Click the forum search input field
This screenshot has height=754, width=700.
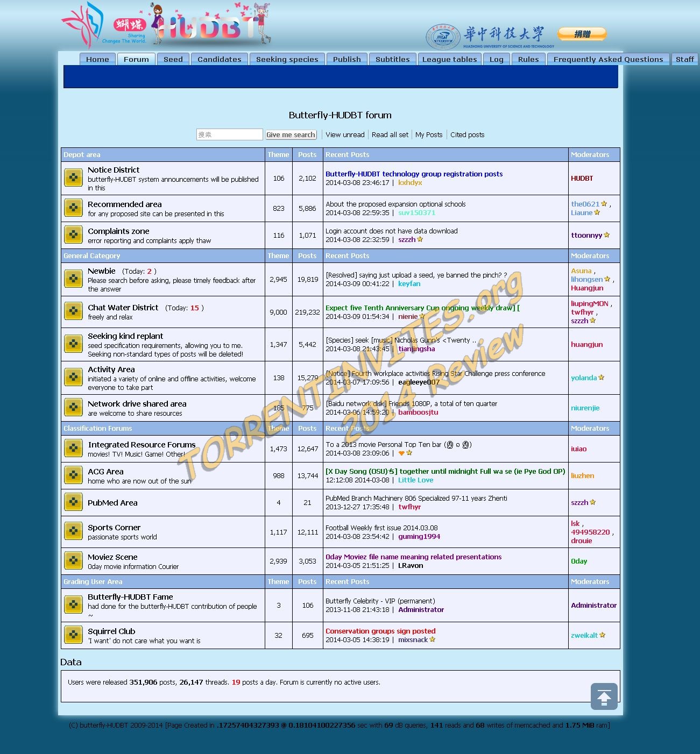229,134
